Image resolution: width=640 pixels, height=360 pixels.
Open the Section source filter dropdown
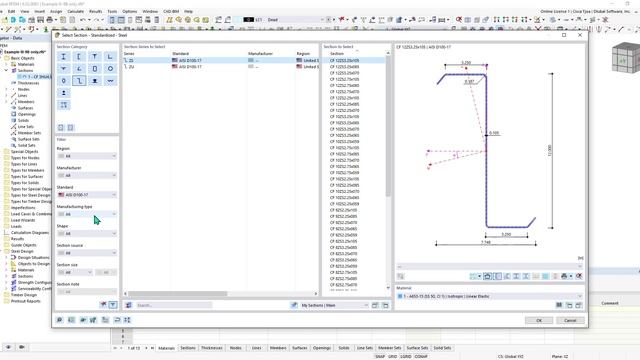point(87,253)
